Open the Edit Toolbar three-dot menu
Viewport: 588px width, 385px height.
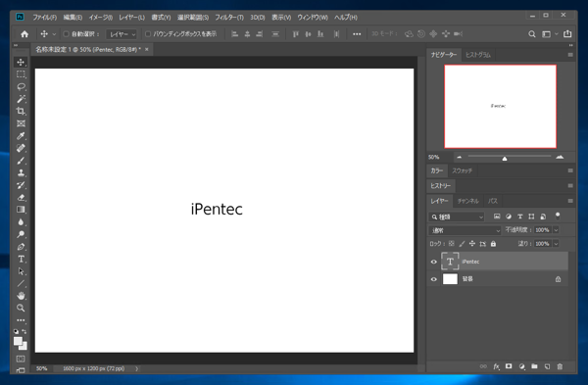[21, 320]
